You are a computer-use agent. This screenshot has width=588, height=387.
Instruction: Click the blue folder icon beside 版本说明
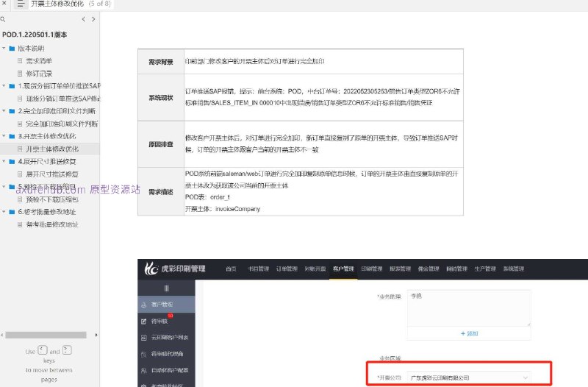pyautogui.click(x=12, y=49)
